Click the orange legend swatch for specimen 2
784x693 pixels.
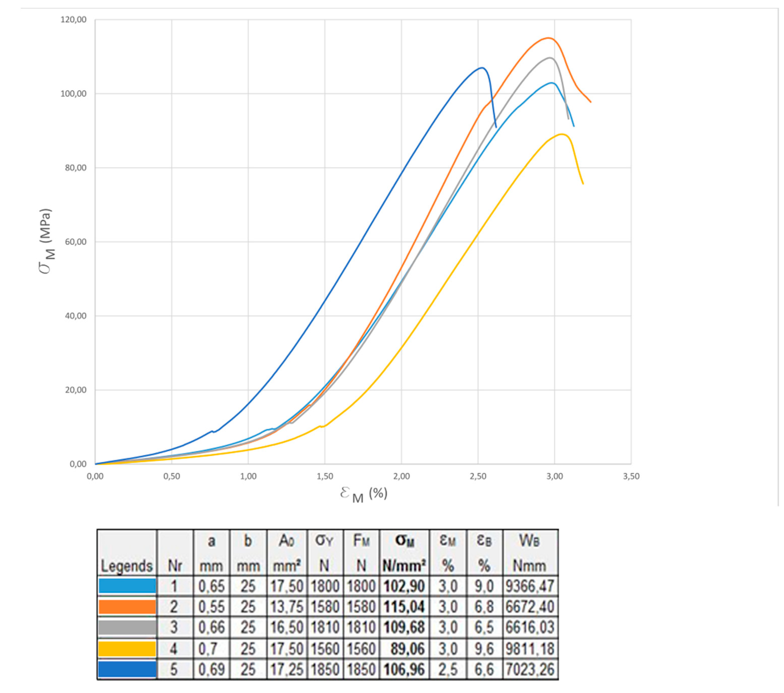(x=127, y=607)
